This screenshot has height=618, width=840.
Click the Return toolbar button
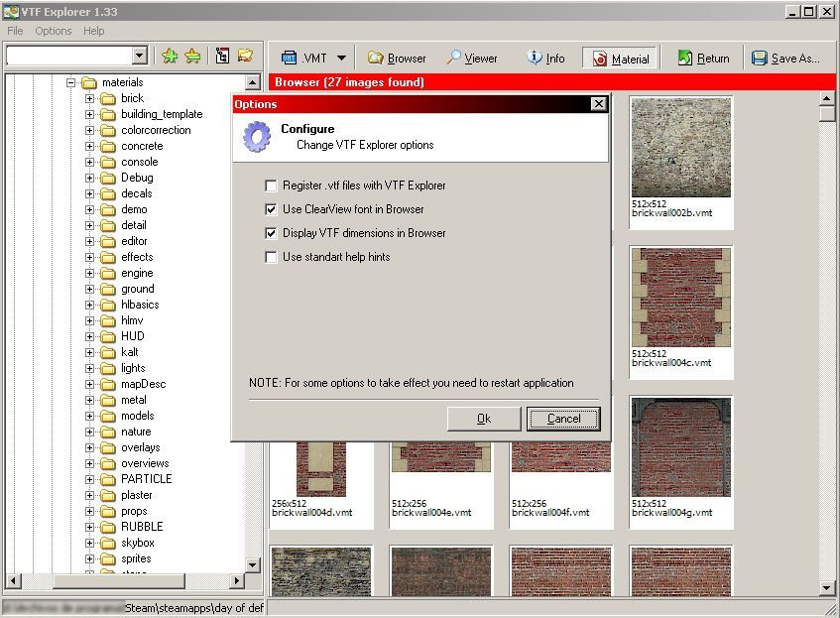pyautogui.click(x=703, y=58)
